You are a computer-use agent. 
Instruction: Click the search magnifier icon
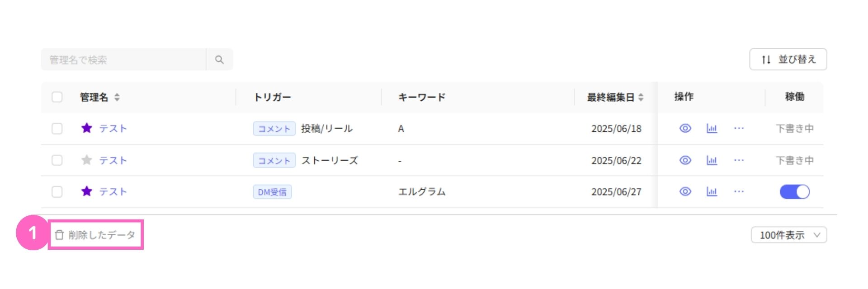[219, 60]
